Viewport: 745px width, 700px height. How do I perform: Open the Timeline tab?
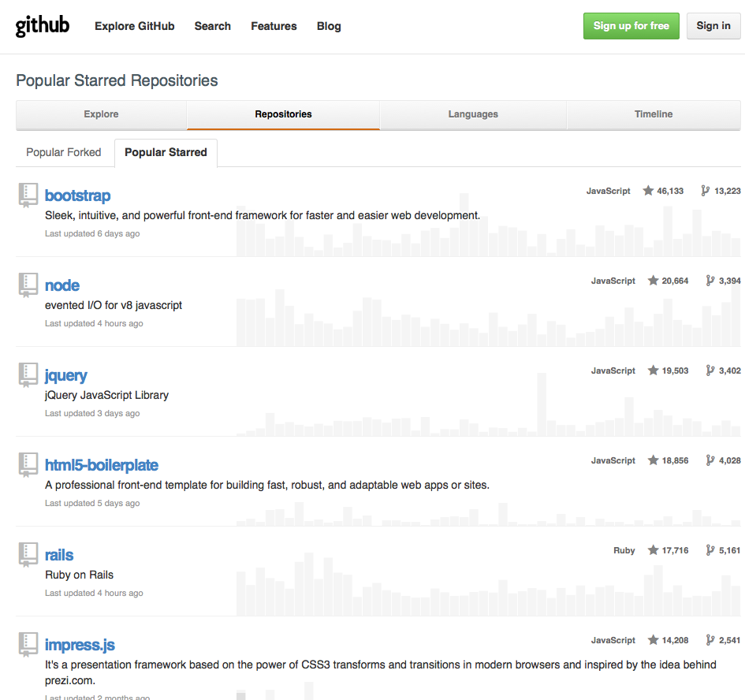(x=654, y=114)
